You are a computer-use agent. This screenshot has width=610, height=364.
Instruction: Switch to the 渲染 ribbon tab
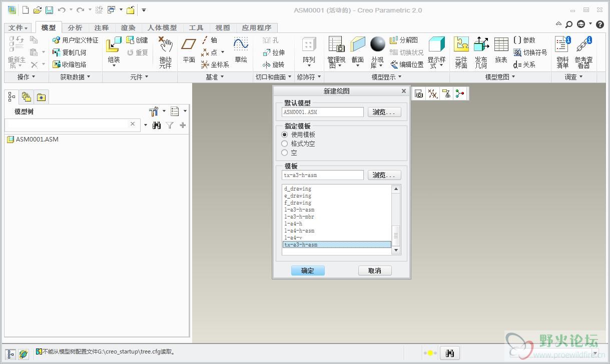[128, 28]
